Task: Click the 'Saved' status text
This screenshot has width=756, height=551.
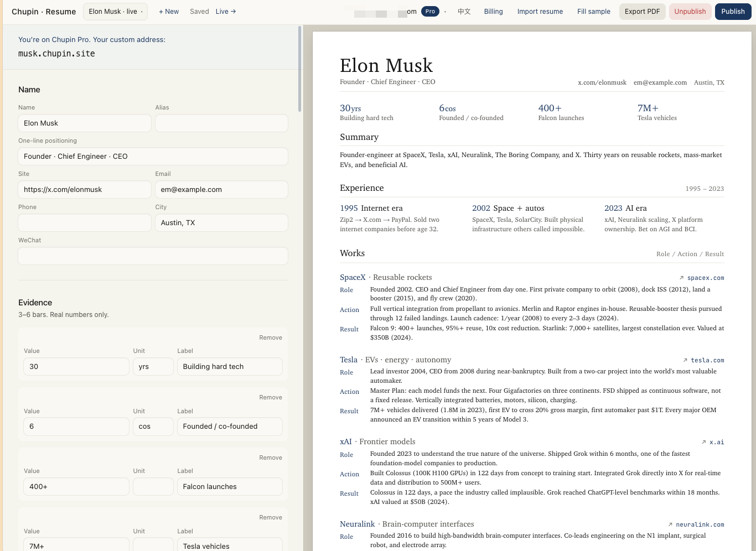Action: pyautogui.click(x=199, y=12)
